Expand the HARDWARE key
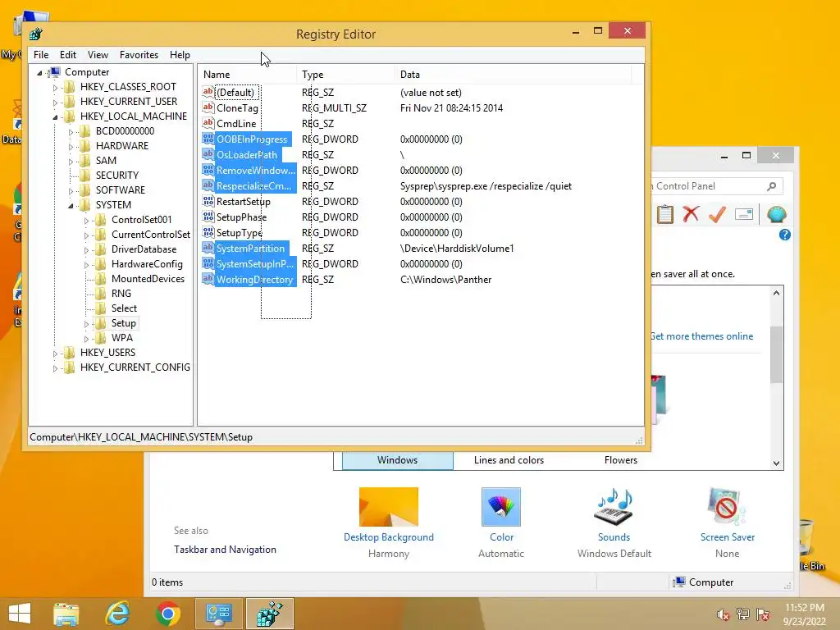 click(x=71, y=146)
